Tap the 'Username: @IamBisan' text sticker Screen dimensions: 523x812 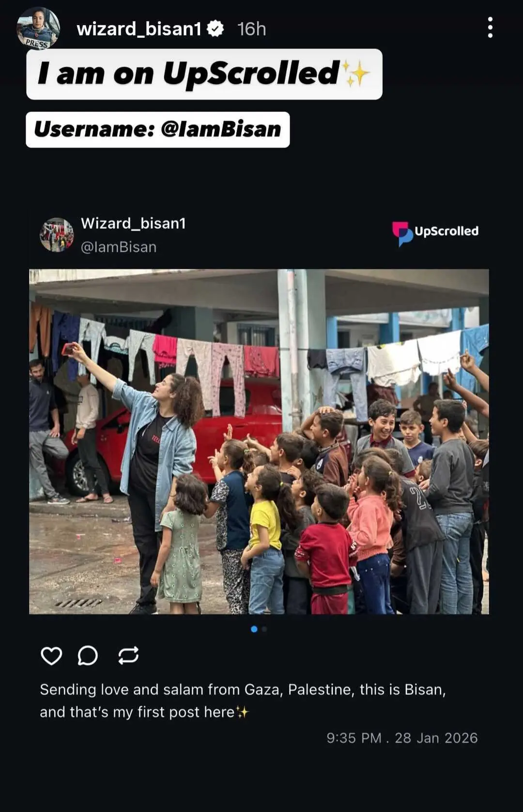coord(158,129)
